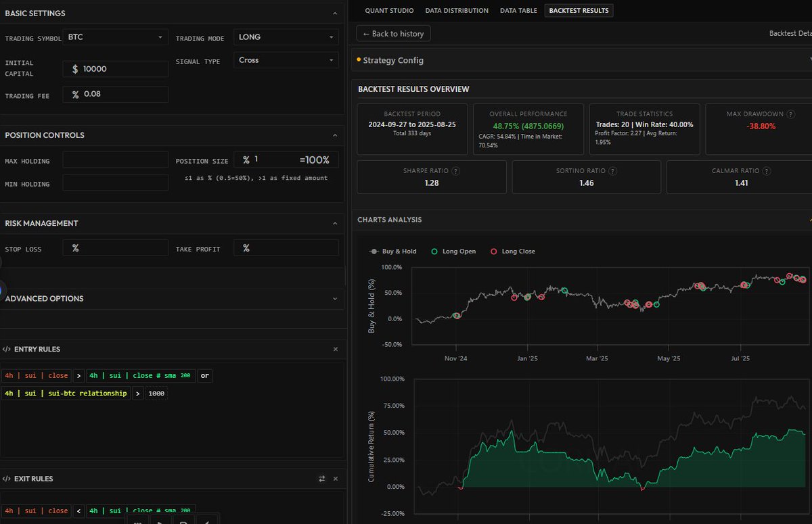Collapse the Risk Management section
Viewport: 812px width, 524px height.
point(335,223)
